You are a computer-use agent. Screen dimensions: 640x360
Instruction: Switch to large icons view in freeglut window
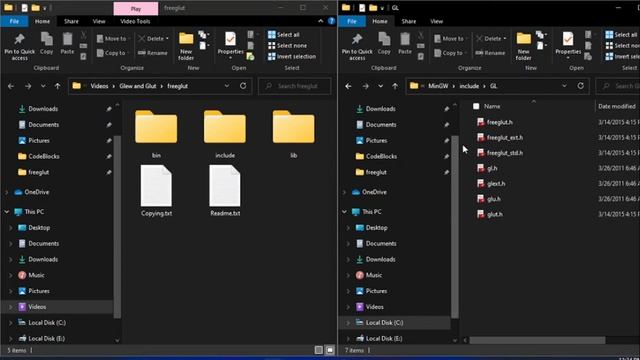click(330, 350)
